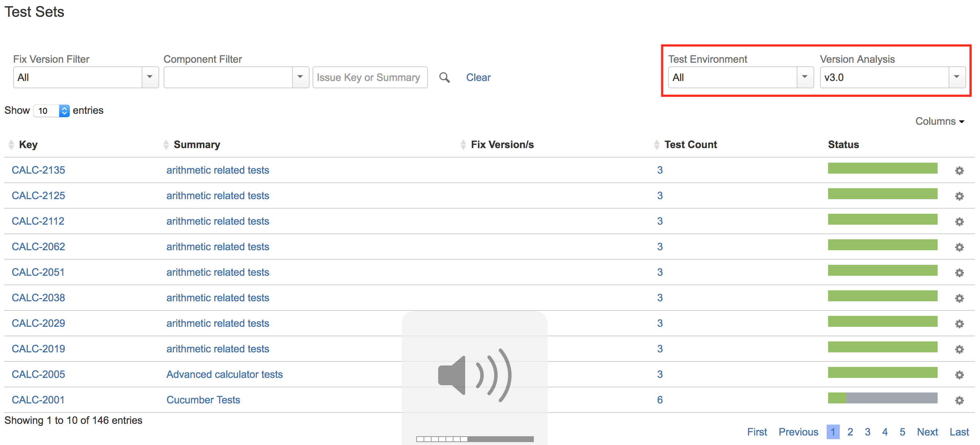Open test set CALC-2001
980x445 pixels.
(38, 400)
